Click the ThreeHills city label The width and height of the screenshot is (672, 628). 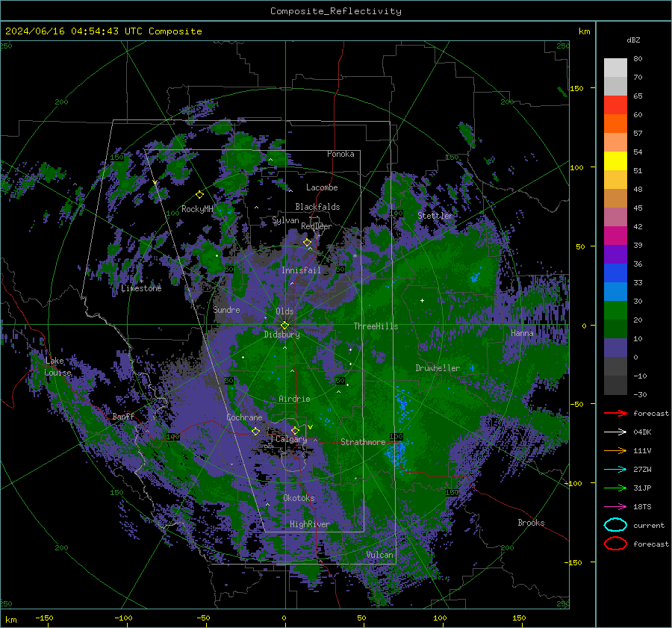[x=376, y=326]
